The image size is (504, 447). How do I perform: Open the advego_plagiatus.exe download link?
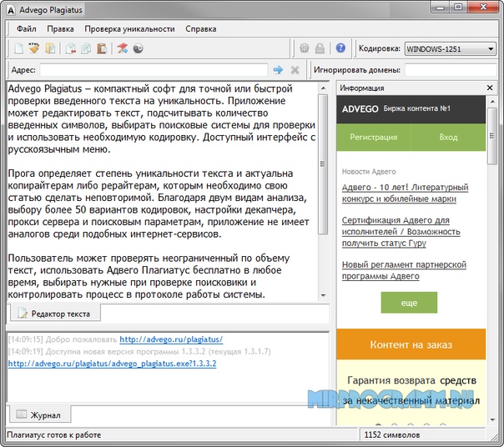(112, 364)
